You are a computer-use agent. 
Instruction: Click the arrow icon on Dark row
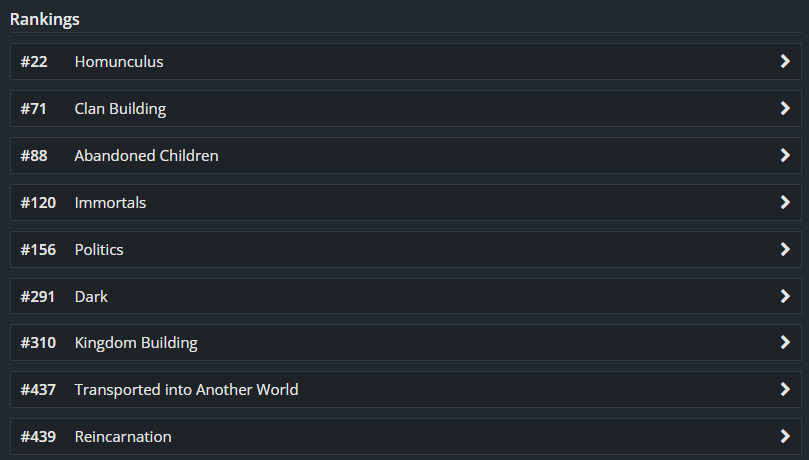[x=785, y=297]
